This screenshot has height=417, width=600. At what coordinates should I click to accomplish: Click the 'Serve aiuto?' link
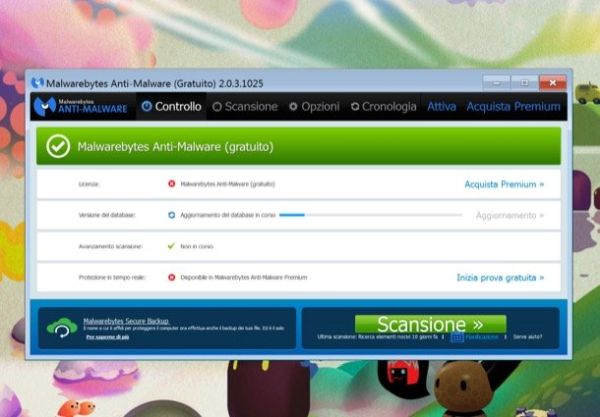click(528, 337)
